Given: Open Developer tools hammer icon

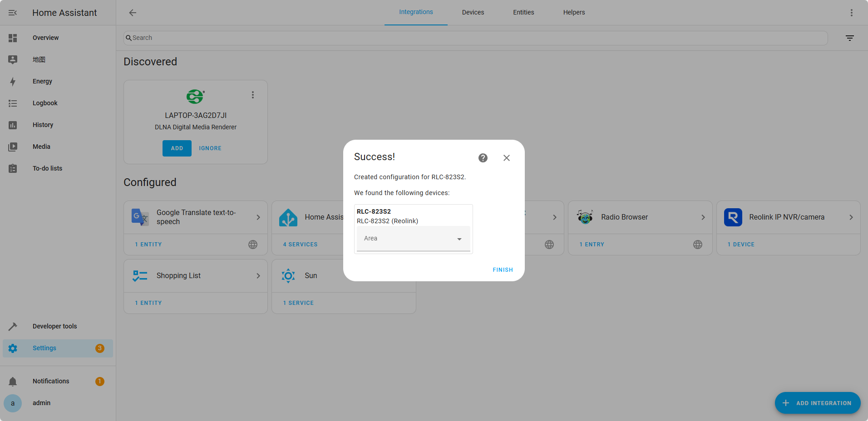Looking at the screenshot, I should [13, 327].
